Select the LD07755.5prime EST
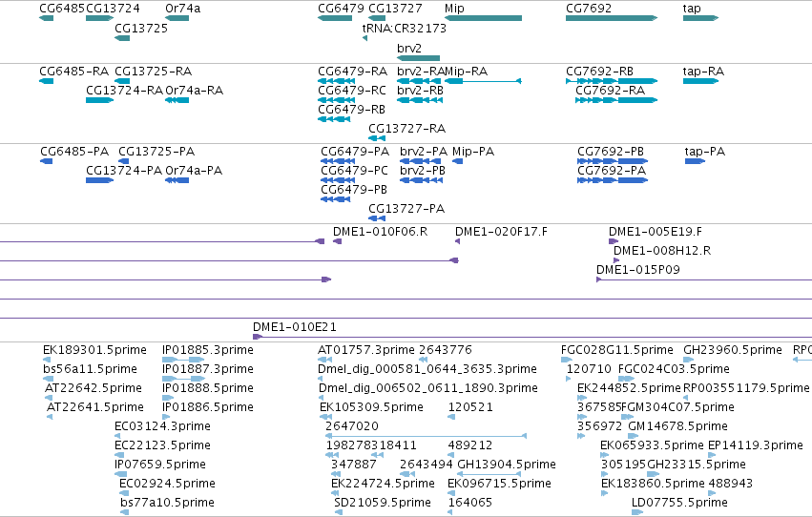Image resolution: width=812 pixels, height=517 pixels. [637, 512]
